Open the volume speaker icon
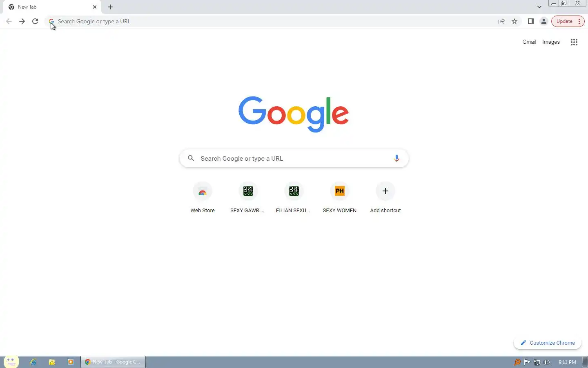This screenshot has width=588, height=368. point(547,362)
